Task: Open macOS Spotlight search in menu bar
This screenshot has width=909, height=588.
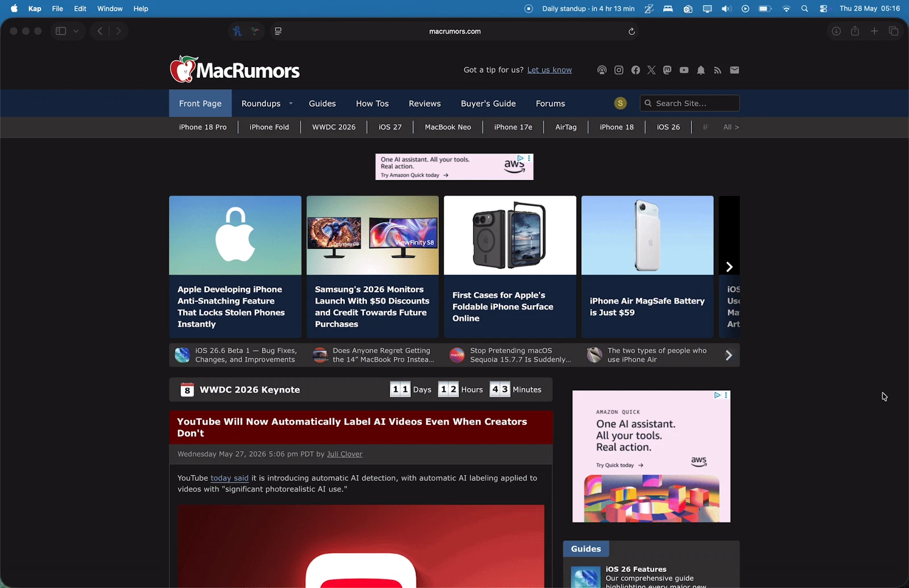Action: (804, 9)
